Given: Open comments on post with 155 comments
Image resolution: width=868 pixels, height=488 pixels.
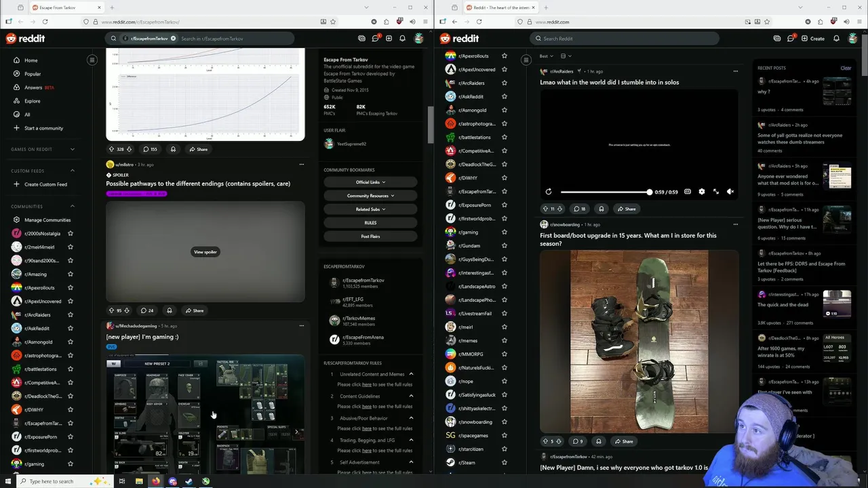Looking at the screenshot, I should 150,149.
